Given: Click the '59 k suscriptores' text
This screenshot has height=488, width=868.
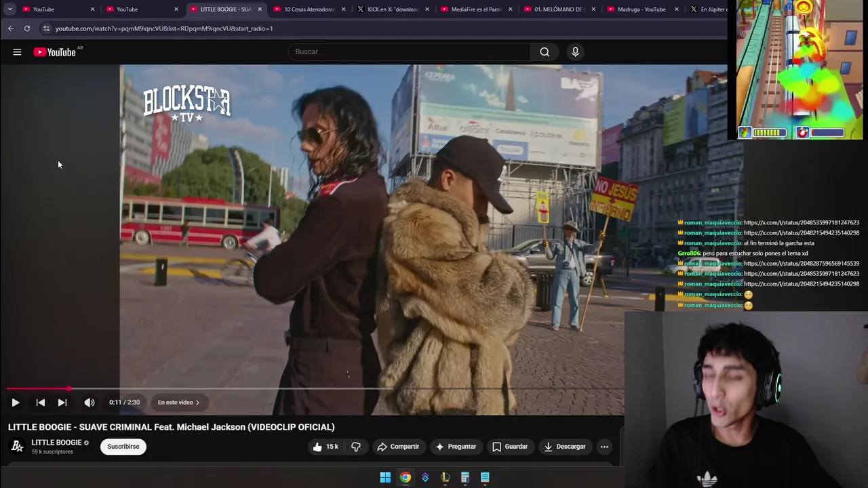Looking at the screenshot, I should [52, 452].
